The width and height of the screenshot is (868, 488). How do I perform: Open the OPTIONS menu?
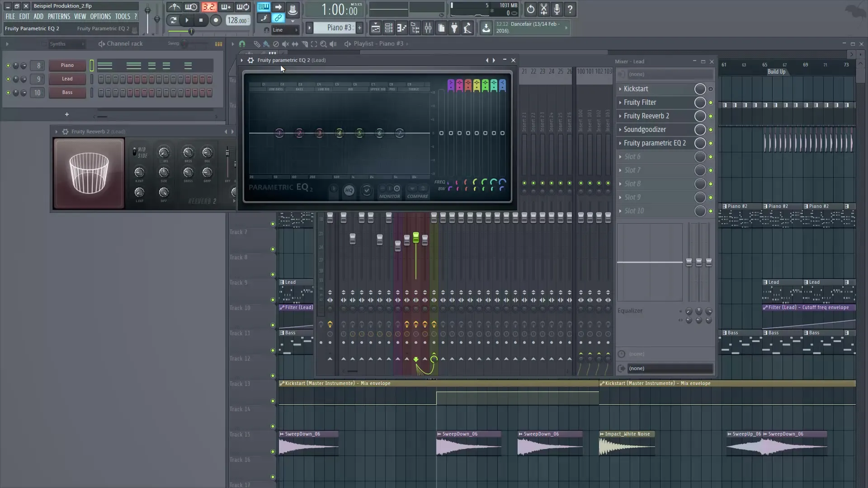click(100, 16)
